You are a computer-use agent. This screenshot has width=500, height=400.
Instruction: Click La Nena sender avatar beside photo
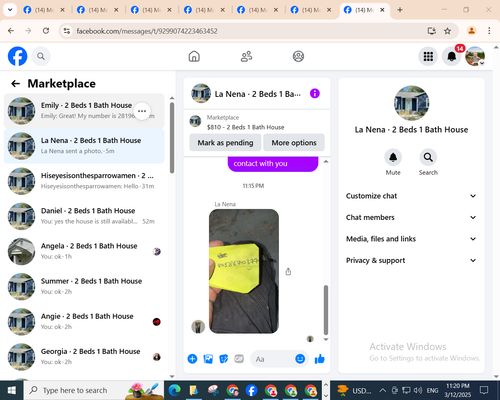tap(198, 327)
